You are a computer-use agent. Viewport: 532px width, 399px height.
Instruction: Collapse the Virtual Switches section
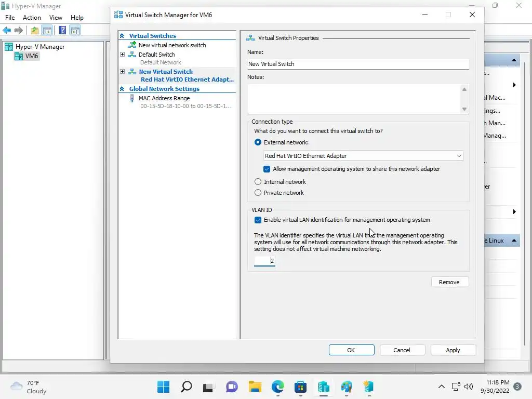point(122,36)
